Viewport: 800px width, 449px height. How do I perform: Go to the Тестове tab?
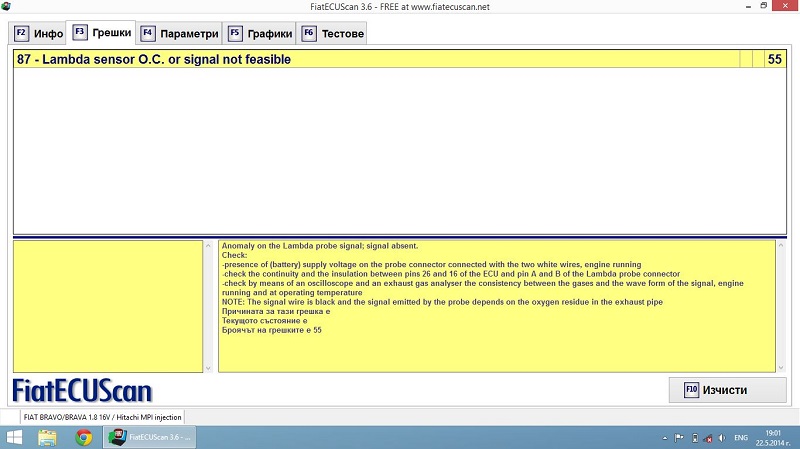(x=333, y=34)
